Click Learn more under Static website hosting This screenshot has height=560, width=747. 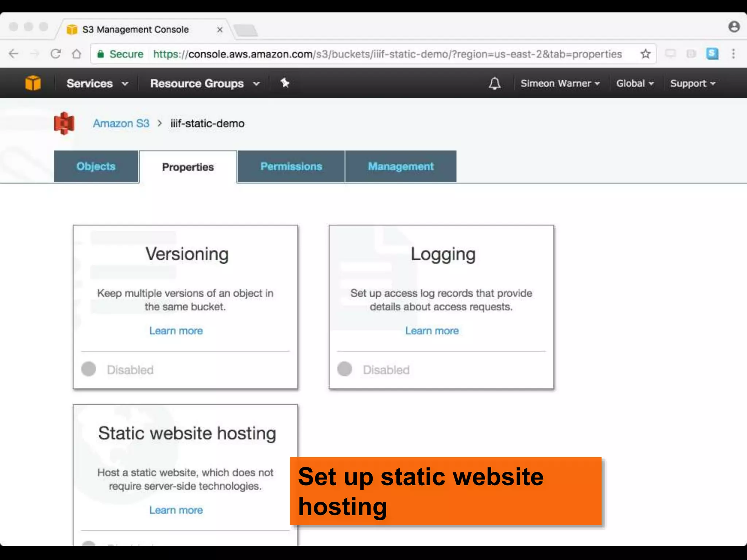pyautogui.click(x=176, y=510)
